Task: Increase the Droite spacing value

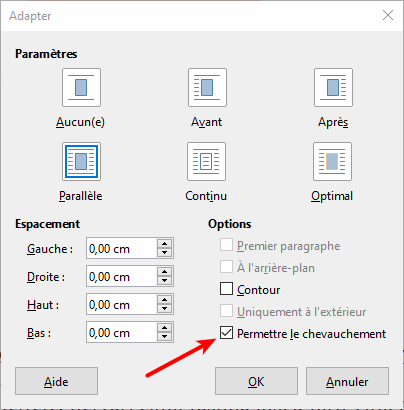Action: click(x=164, y=272)
